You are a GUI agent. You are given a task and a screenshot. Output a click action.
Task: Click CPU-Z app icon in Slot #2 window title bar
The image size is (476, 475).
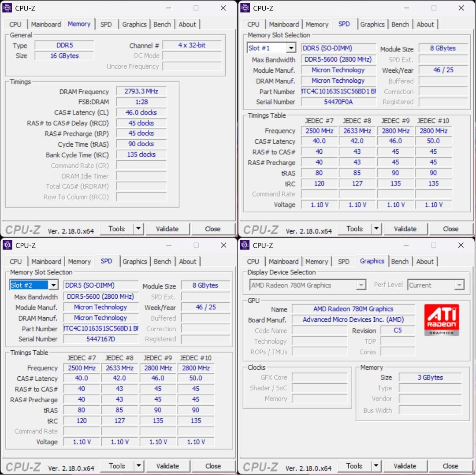pyautogui.click(x=7, y=245)
